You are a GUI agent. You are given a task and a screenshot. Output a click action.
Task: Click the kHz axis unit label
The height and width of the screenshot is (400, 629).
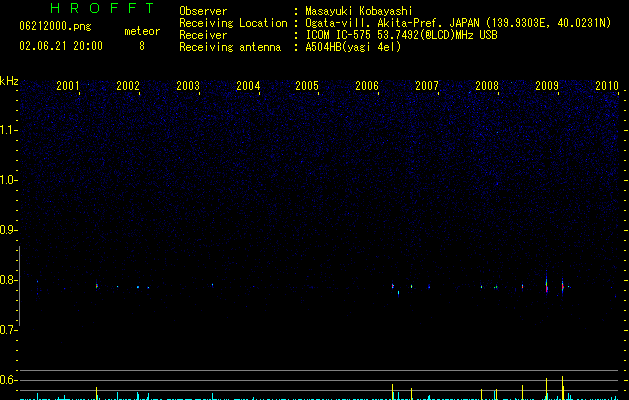pyautogui.click(x=9, y=81)
